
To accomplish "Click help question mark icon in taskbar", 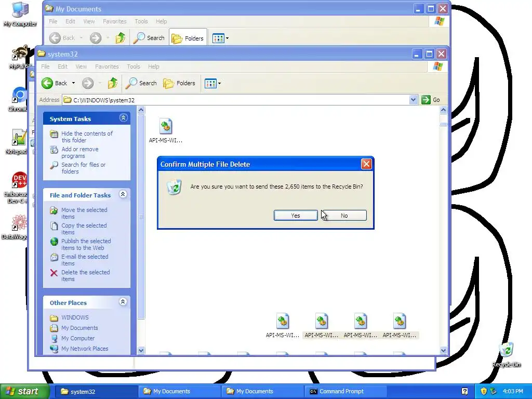I will (x=464, y=391).
